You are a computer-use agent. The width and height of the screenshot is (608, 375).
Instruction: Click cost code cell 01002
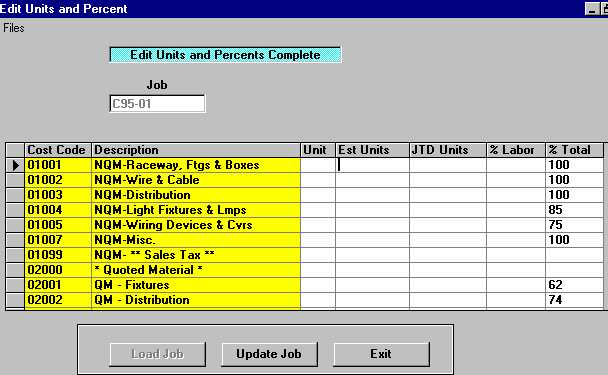(x=58, y=180)
